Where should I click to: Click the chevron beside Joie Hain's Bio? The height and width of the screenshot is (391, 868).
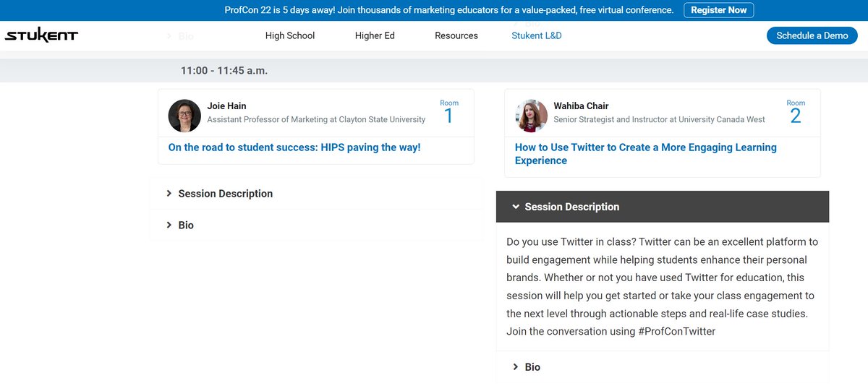pos(169,225)
